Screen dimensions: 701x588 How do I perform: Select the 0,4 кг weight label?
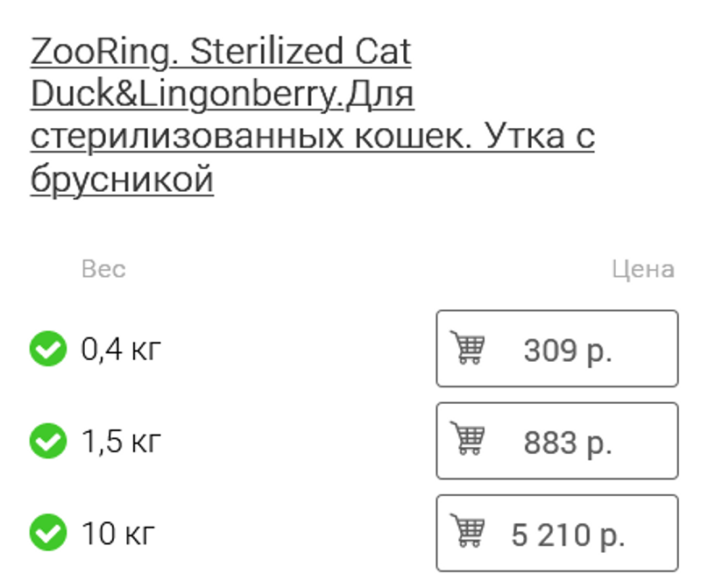tap(121, 350)
